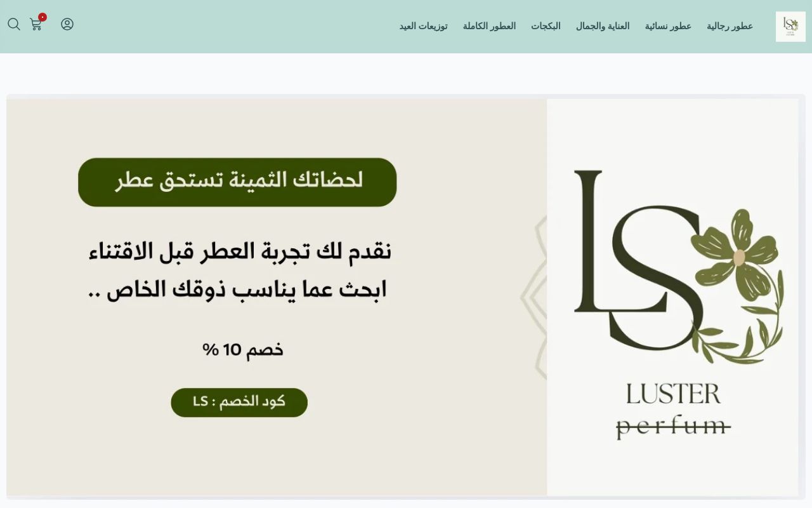
Task: Navigate to العطور الكاملة
Action: pyautogui.click(x=489, y=26)
